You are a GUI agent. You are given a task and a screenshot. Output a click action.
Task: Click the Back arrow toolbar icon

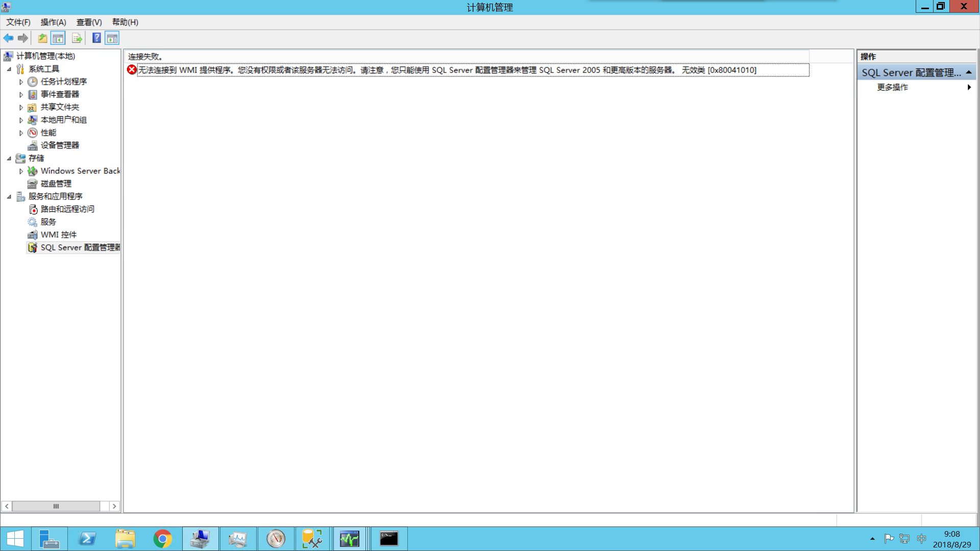pos(9,38)
